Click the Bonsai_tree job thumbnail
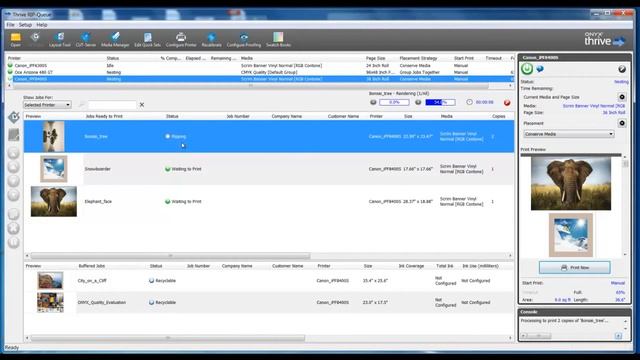The image size is (640, 360). coord(53,136)
